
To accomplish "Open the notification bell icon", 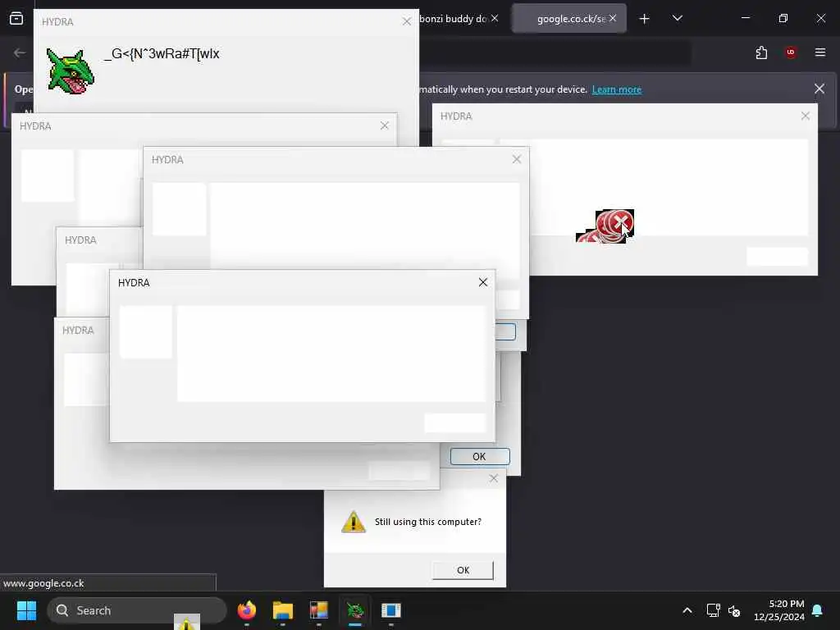I will click(818, 610).
